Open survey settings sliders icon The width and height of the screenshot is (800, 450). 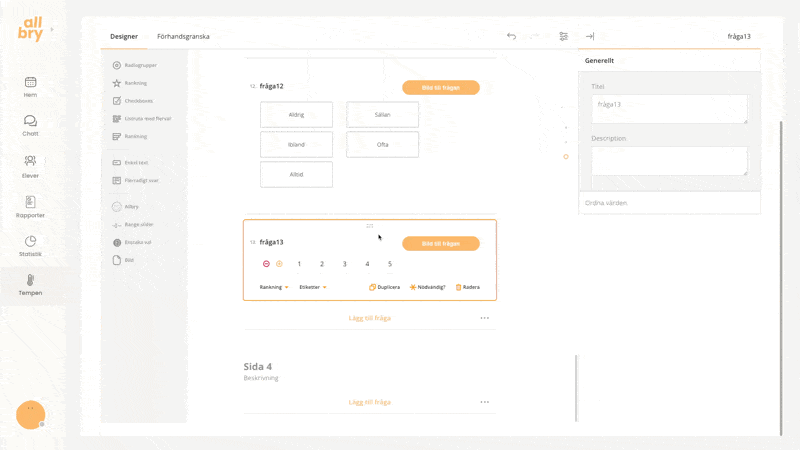point(564,36)
